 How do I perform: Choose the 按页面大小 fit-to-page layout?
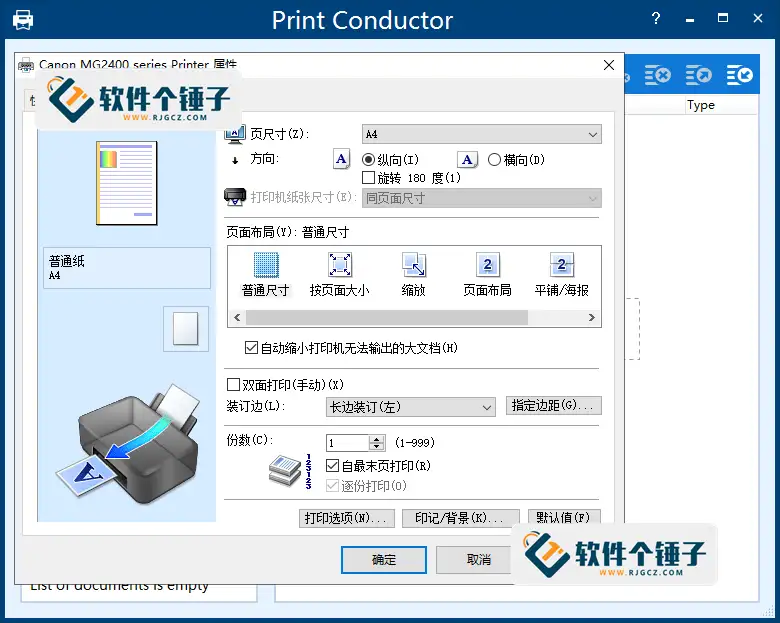pyautogui.click(x=340, y=265)
